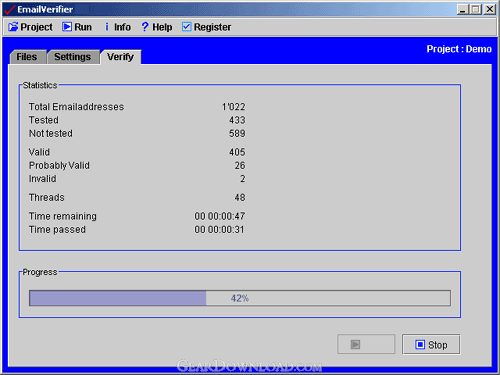Click the Probably Valid value 26
The width and height of the screenshot is (500, 375).
[x=240, y=165]
